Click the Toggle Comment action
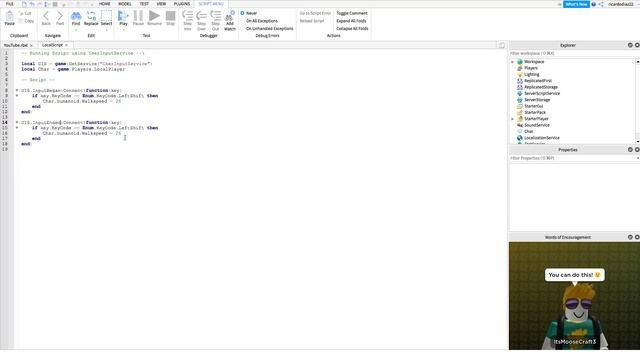This screenshot has height=360, width=640. pyautogui.click(x=352, y=13)
